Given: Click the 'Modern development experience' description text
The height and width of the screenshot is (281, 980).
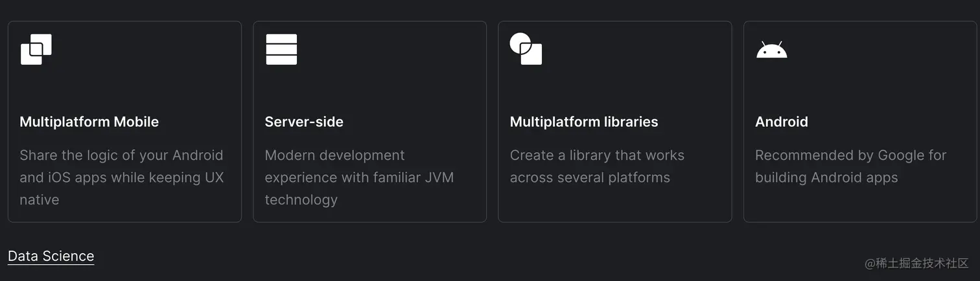Looking at the screenshot, I should tap(359, 177).
